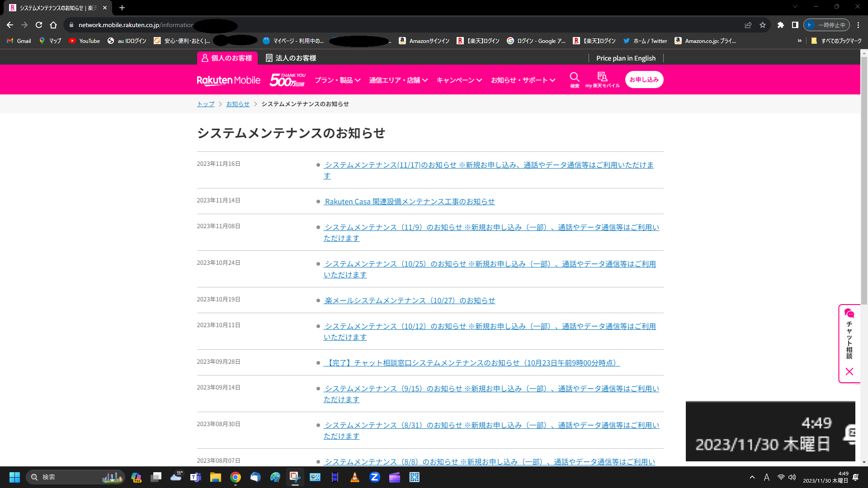Click the home icon in browser toolbar
The image size is (868, 488).
pyautogui.click(x=53, y=25)
